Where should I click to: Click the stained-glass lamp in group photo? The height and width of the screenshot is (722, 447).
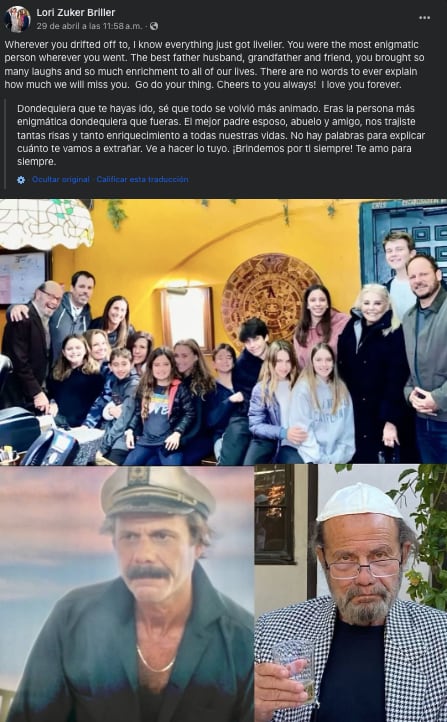(x=46, y=224)
